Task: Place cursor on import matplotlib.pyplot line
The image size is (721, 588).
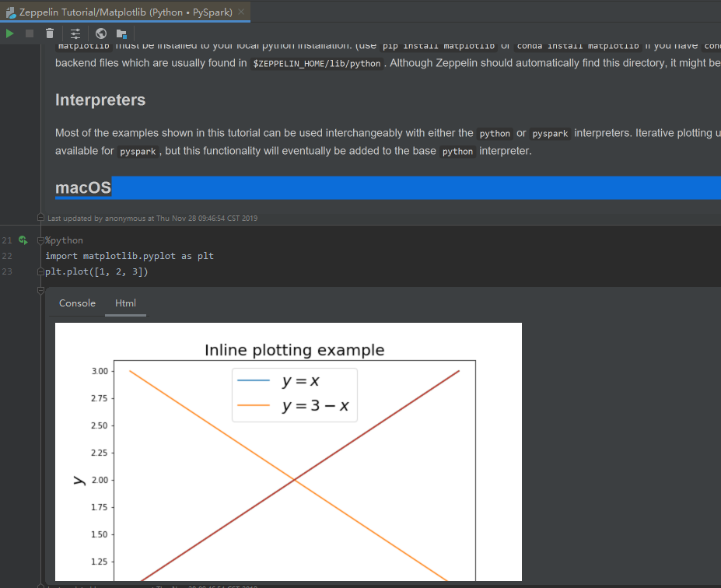Action: tap(129, 256)
